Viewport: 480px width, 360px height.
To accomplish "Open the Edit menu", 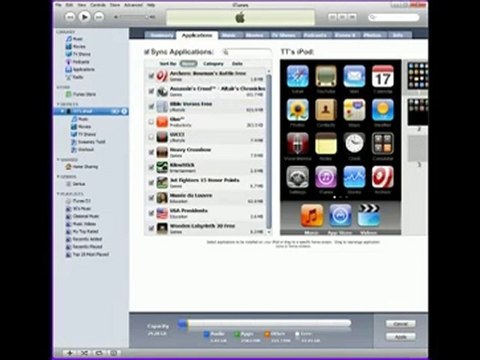I will click(69, 5).
